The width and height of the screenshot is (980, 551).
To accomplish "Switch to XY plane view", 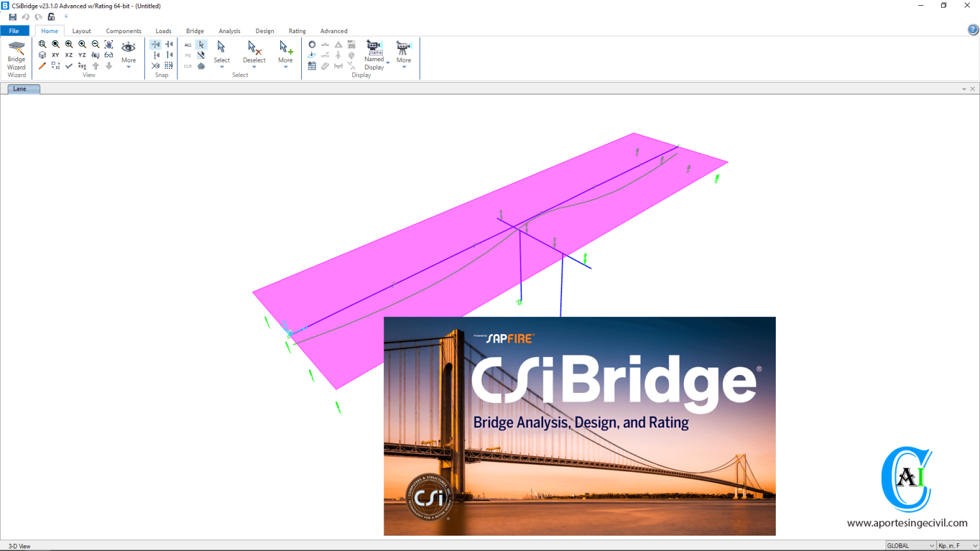I will point(56,55).
